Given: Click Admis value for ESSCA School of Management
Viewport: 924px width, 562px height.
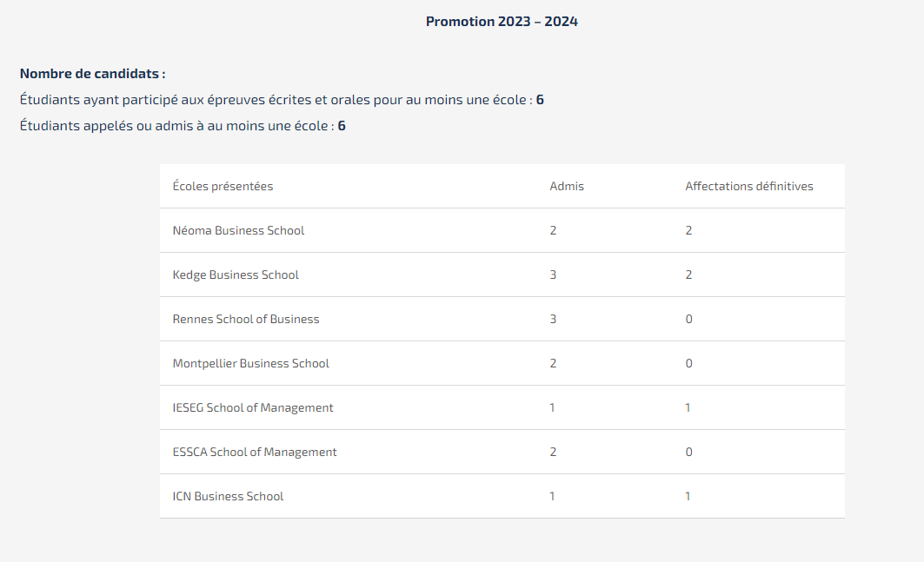Looking at the screenshot, I should point(553,452).
